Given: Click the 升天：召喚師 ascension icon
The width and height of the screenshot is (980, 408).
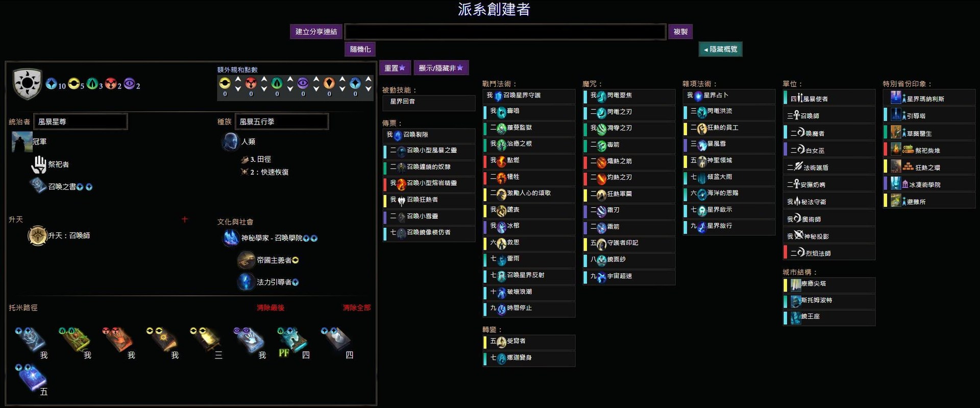Looking at the screenshot, I should click(x=37, y=235).
